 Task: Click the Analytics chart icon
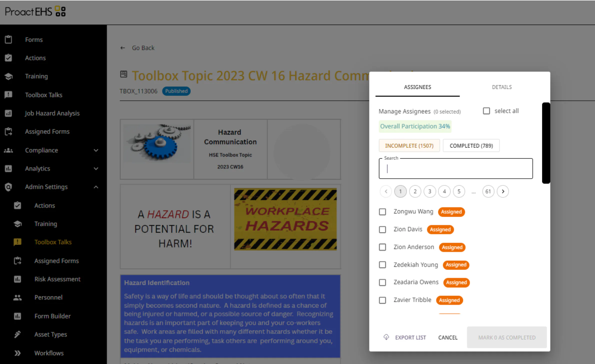click(8, 169)
